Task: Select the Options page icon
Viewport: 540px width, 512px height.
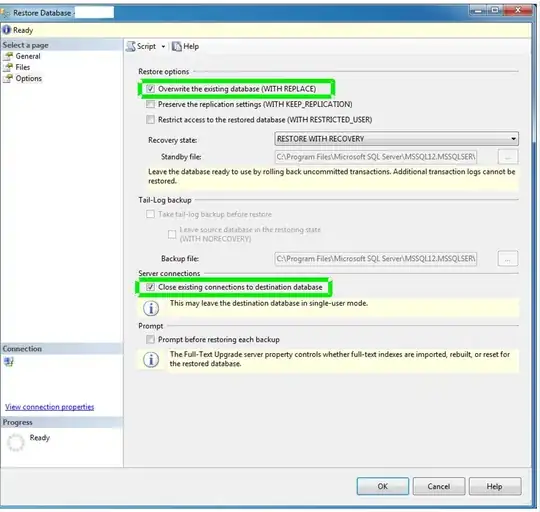Action: pos(8,79)
